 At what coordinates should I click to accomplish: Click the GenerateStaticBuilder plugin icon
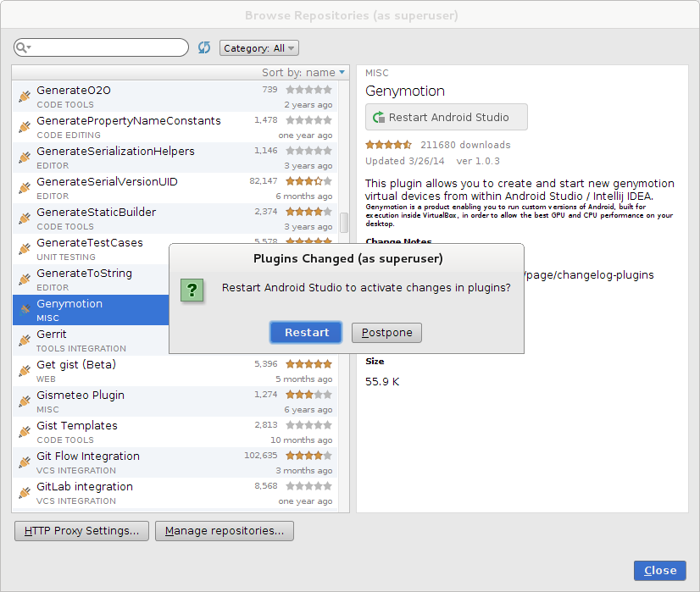[25, 219]
